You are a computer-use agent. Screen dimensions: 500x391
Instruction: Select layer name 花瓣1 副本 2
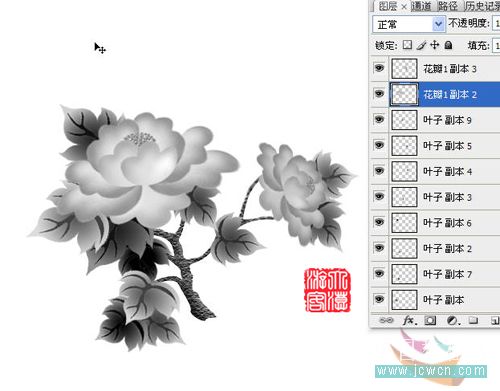[x=450, y=95]
